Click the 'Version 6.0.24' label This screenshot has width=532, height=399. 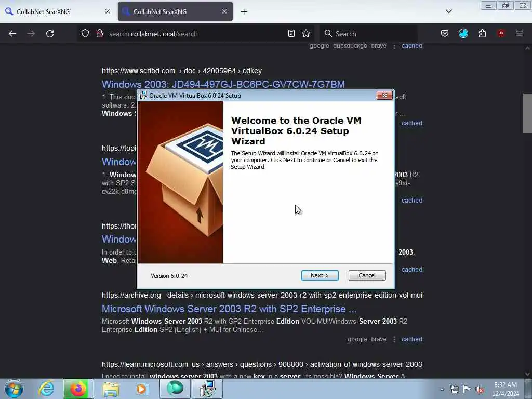pos(169,276)
